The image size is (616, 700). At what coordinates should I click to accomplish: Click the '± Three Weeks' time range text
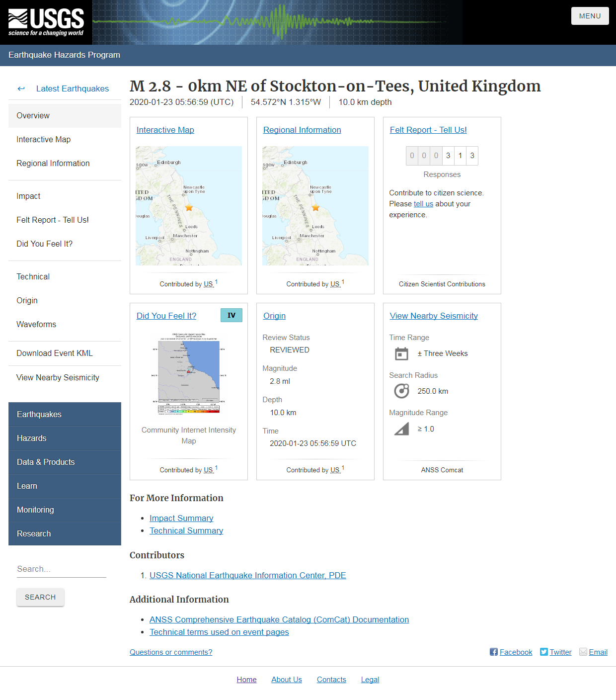[443, 353]
